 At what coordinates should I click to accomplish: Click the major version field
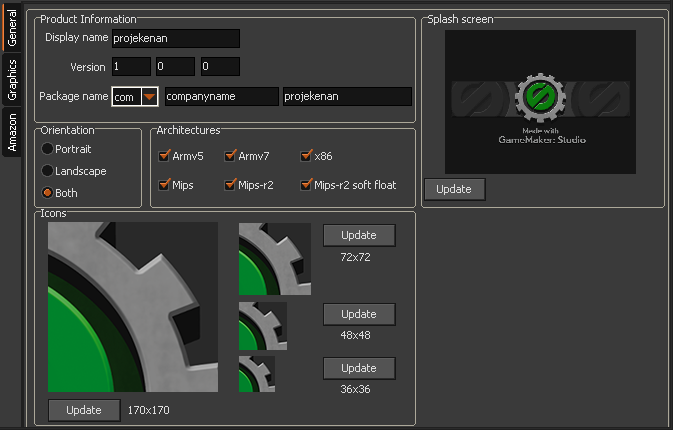pos(131,67)
